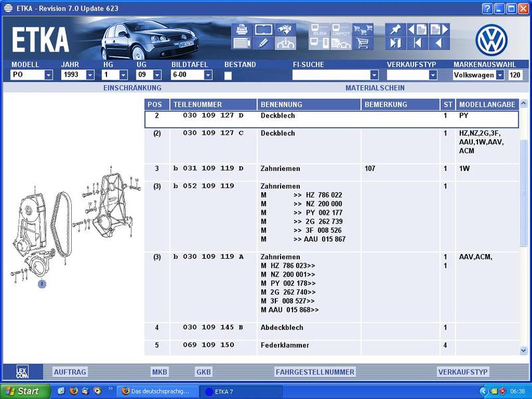532x399 pixels.
Task: Click the pushpin icon
Action: pyautogui.click(x=396, y=29)
